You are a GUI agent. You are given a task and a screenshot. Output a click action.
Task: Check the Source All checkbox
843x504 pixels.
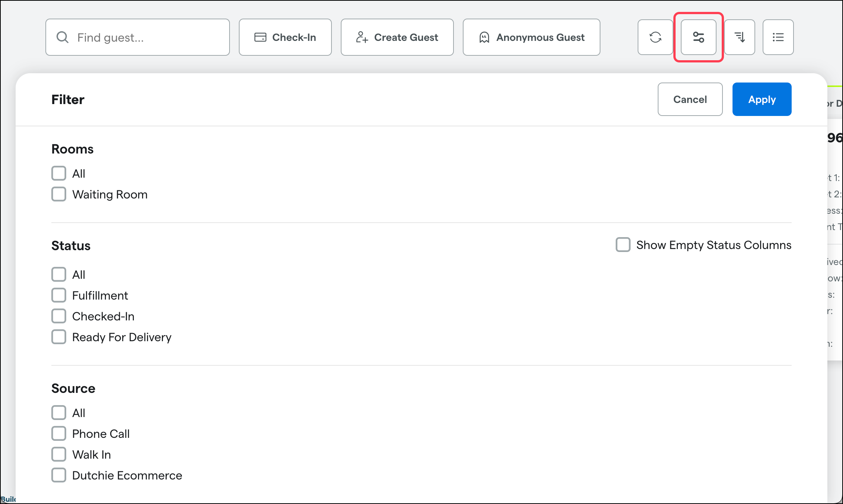59,413
